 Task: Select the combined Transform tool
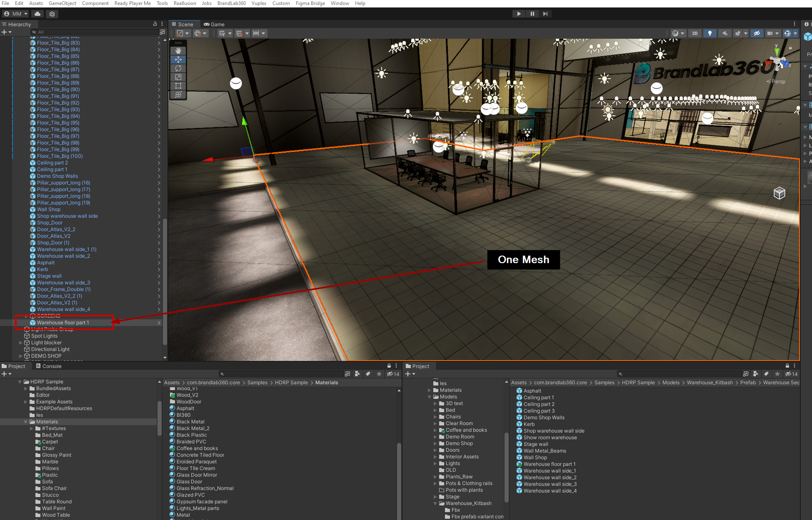[x=178, y=95]
